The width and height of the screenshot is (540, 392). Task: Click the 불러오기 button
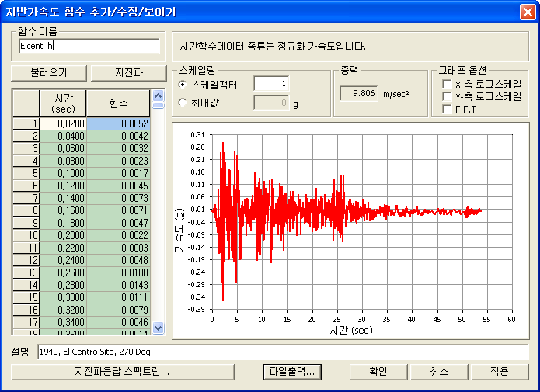[49, 73]
